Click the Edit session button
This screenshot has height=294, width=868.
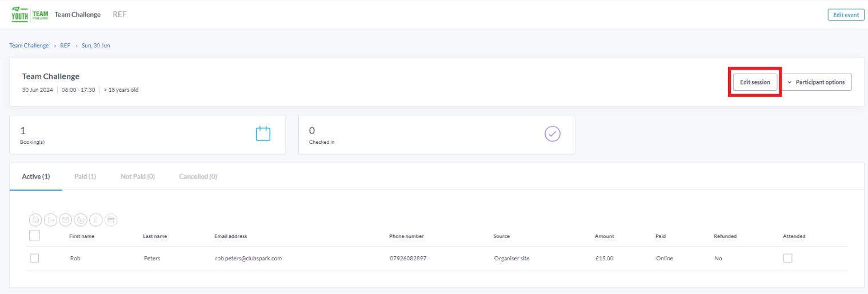(x=755, y=82)
